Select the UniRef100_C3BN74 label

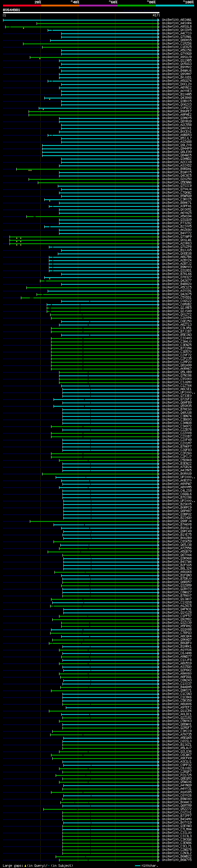tap(177, 416)
